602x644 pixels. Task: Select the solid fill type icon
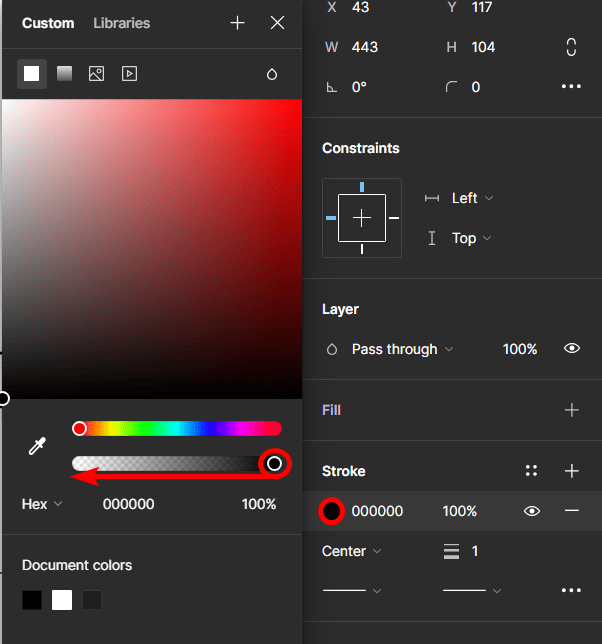pos(32,74)
